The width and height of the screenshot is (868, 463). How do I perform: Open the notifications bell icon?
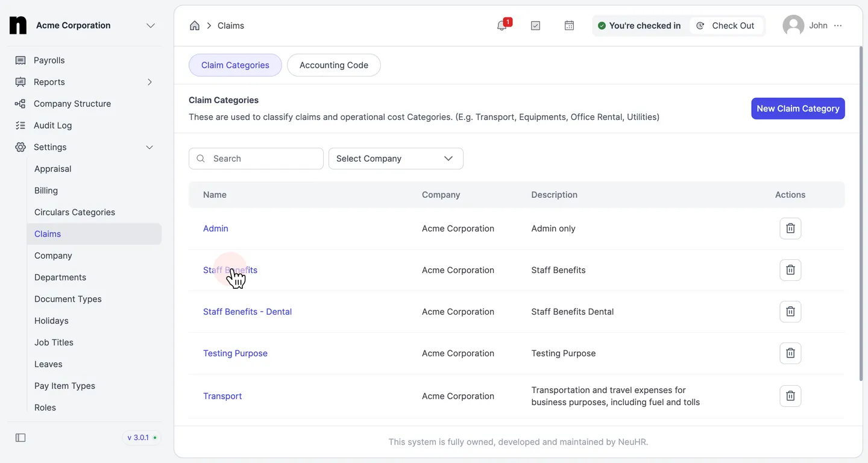pos(502,25)
